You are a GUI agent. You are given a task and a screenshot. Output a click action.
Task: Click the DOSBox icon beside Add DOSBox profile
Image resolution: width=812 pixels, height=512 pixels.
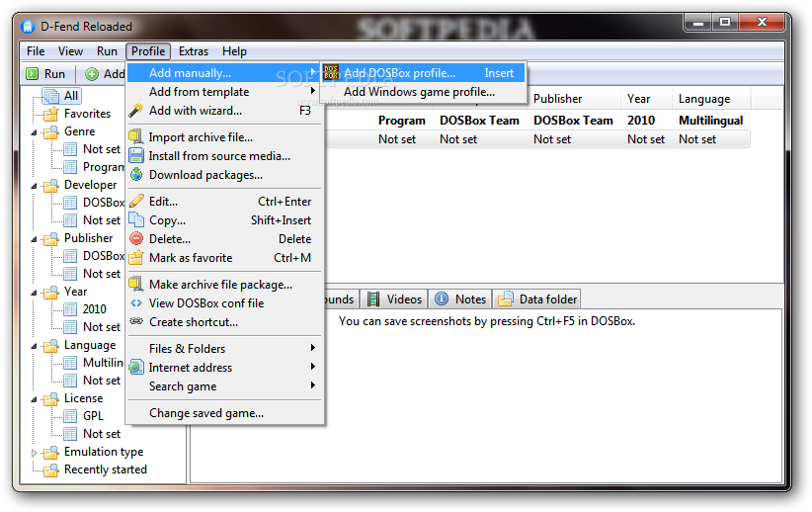[x=331, y=73]
